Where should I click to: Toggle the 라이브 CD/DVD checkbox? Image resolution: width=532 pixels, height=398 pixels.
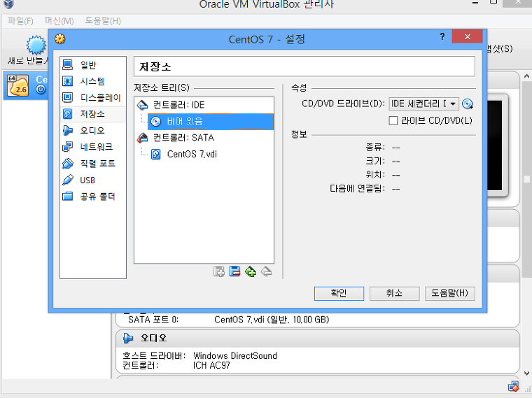pos(393,121)
